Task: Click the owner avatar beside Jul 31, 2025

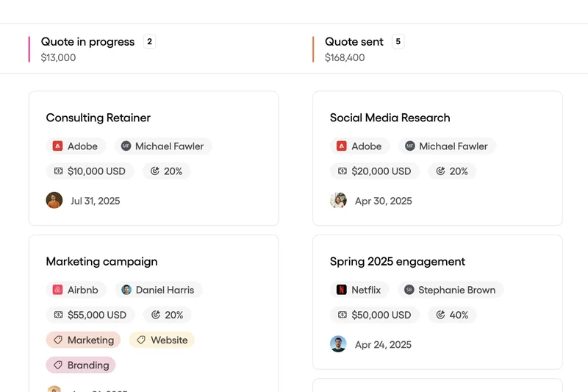Action: point(54,201)
